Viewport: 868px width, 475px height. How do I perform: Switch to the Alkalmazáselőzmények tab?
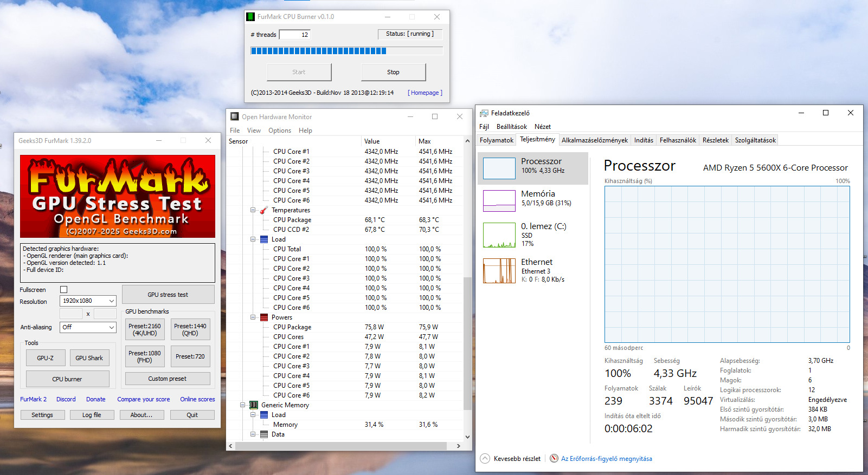(595, 140)
